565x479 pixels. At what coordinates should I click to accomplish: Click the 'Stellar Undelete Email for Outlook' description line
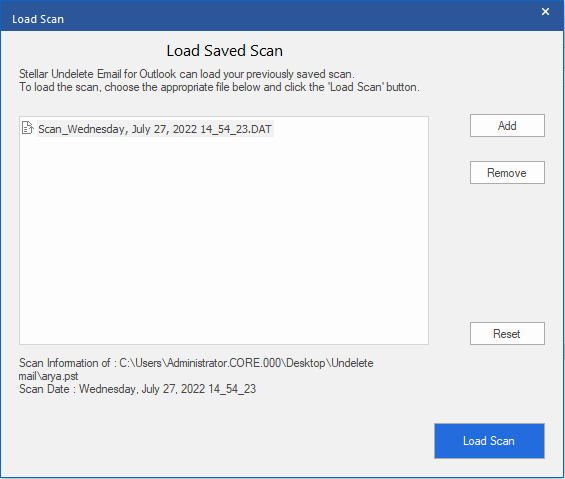point(187,74)
